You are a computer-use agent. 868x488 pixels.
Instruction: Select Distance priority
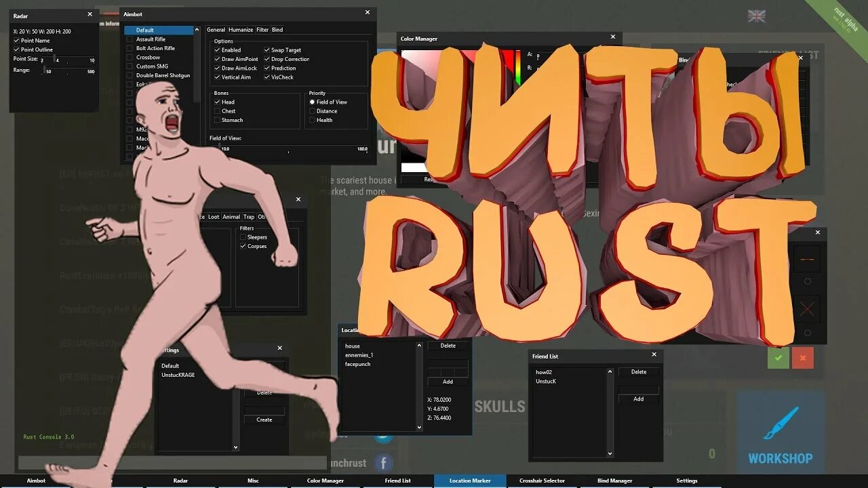(x=312, y=111)
